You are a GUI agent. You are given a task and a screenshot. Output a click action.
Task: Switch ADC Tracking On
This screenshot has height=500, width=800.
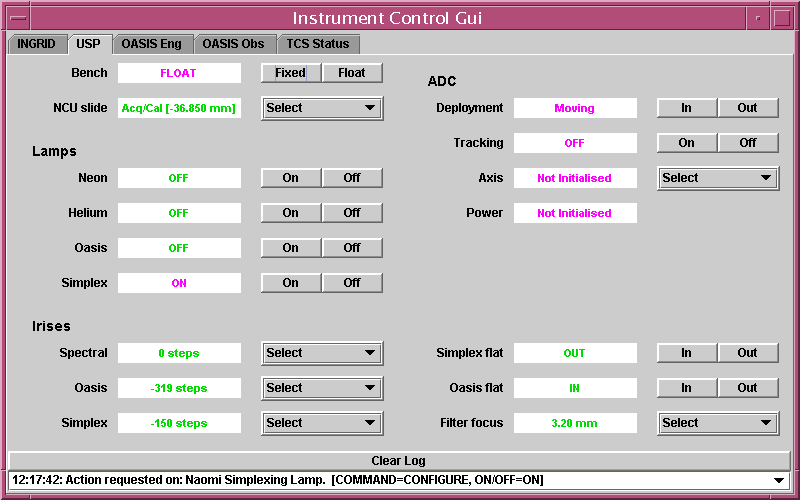point(687,143)
